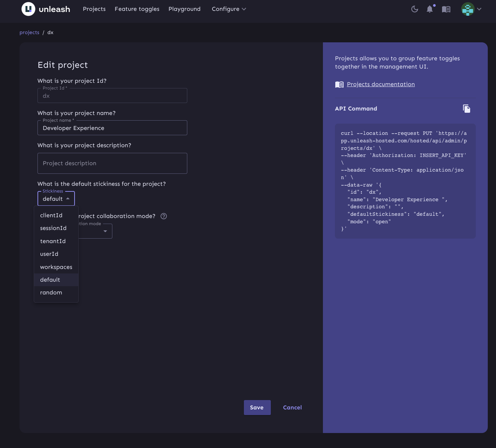Toggle dark mode with the moon icon
496x448 pixels.
point(414,9)
